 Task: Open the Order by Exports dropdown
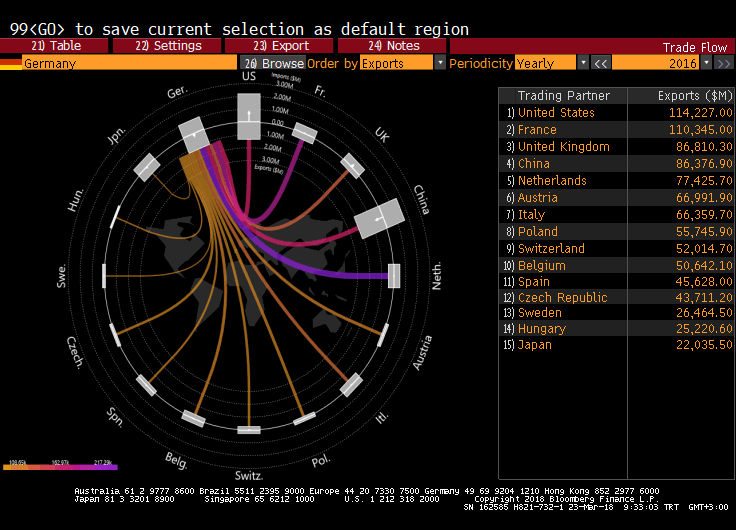(440, 63)
